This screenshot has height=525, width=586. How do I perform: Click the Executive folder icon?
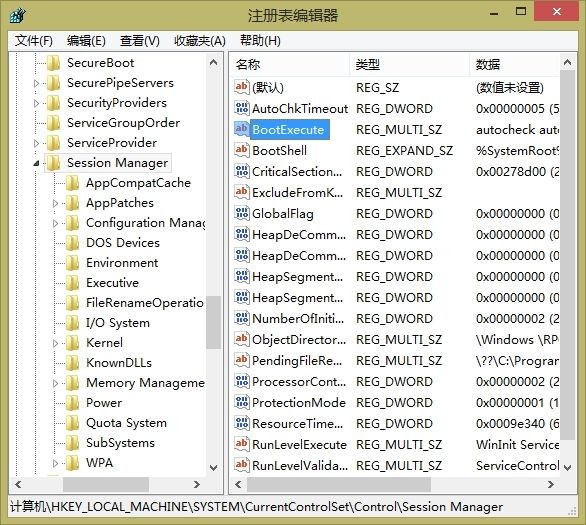pyautogui.click(x=73, y=282)
